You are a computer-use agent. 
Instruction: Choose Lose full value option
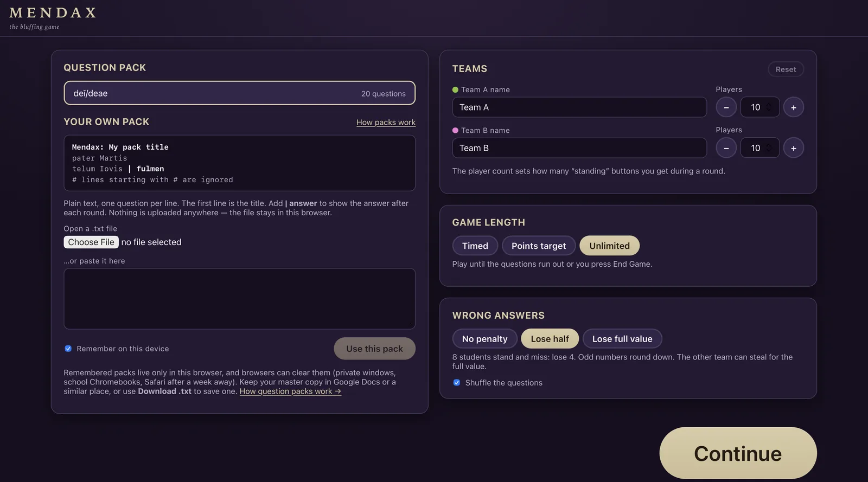pyautogui.click(x=622, y=339)
